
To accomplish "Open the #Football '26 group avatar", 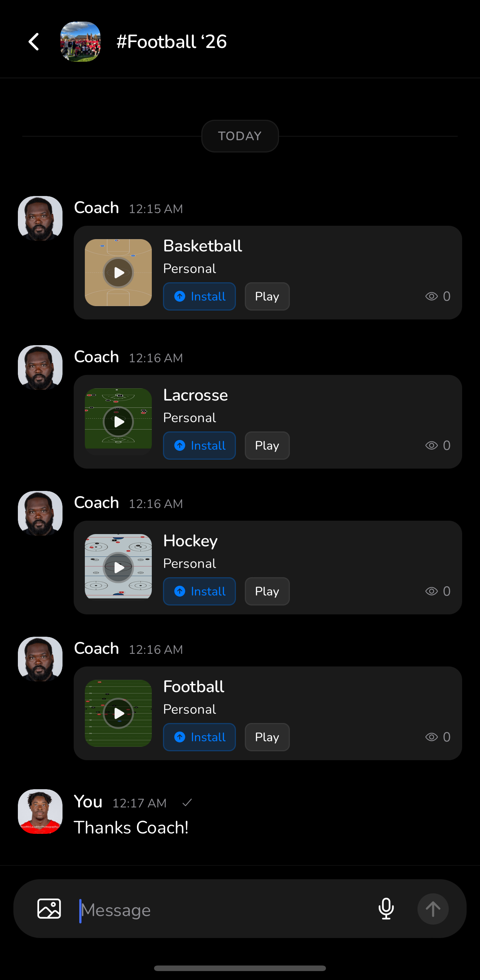I will (80, 42).
